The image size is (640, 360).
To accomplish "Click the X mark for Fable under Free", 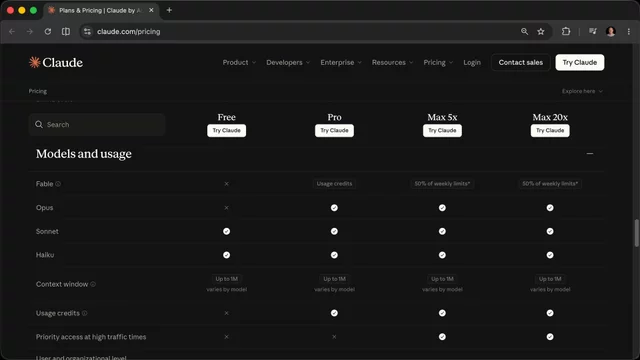I will click(x=227, y=184).
